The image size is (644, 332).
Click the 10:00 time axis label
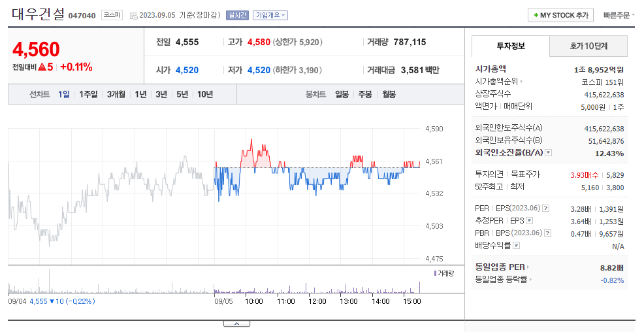(x=254, y=301)
